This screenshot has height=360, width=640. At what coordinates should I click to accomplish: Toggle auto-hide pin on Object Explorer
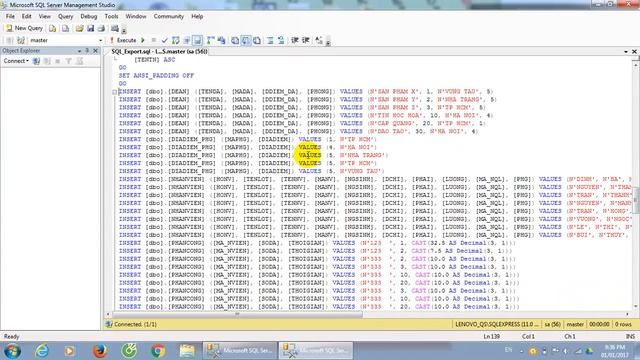pos(87,51)
